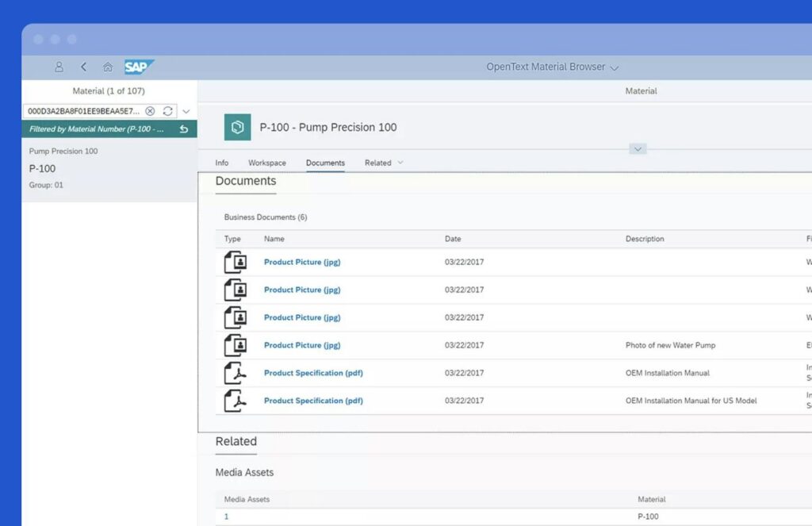Open media asset link 1
812x526 pixels.
[226, 516]
